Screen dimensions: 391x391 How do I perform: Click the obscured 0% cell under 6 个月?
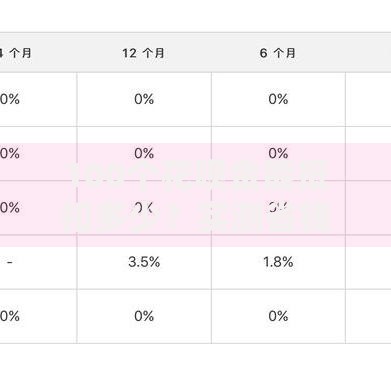coord(278,208)
